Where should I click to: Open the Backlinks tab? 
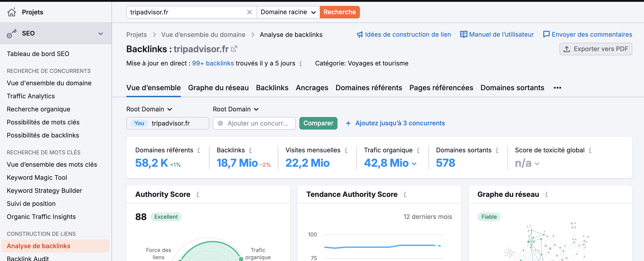(272, 88)
